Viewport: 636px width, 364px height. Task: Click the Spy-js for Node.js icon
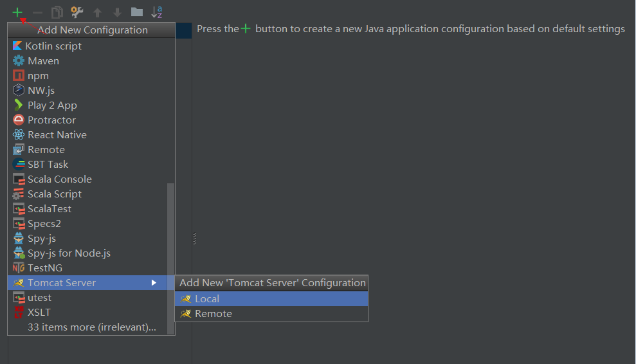(x=19, y=253)
